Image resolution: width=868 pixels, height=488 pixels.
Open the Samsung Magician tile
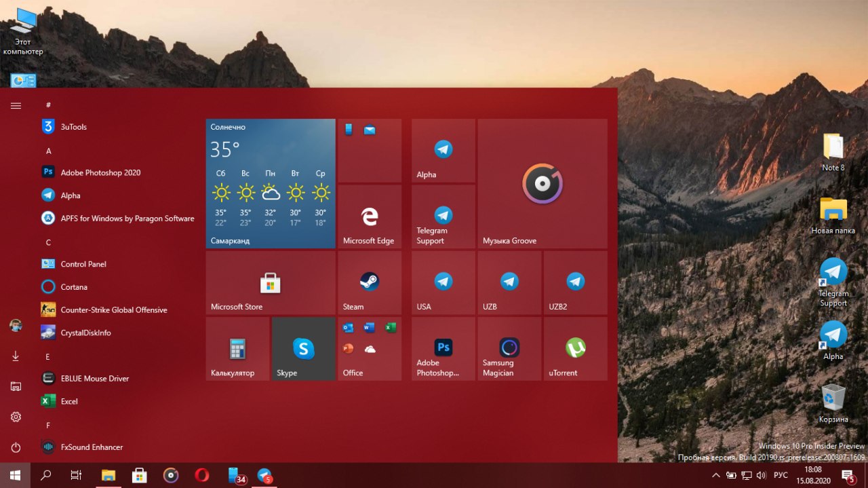pyautogui.click(x=509, y=349)
